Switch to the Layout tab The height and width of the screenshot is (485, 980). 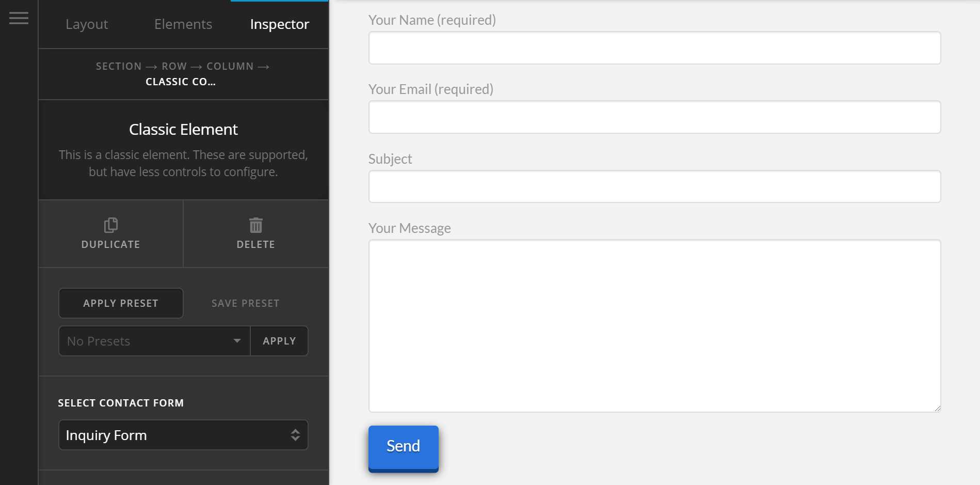87,24
